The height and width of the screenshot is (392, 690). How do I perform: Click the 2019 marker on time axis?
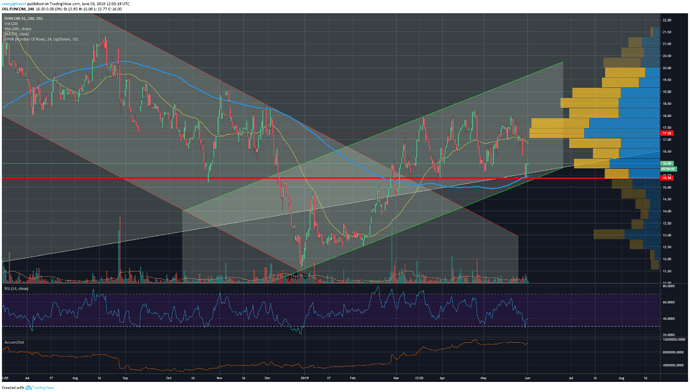[305, 378]
